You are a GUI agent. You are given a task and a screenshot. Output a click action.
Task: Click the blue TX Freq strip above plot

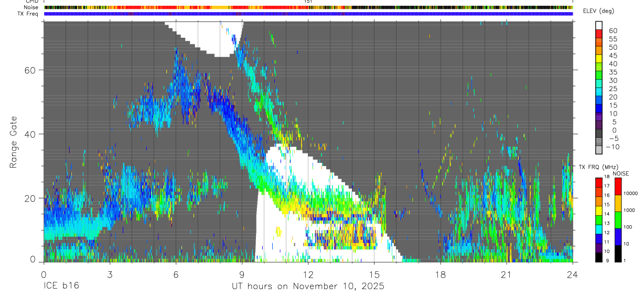pos(308,14)
